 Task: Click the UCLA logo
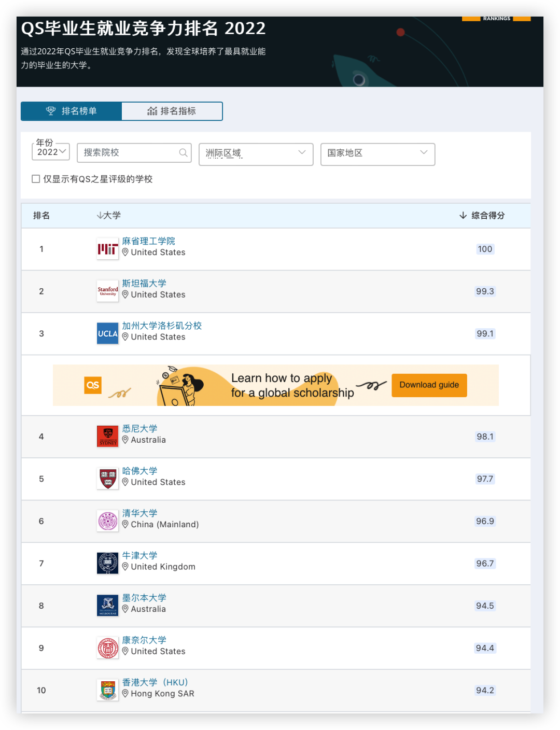[x=107, y=333]
